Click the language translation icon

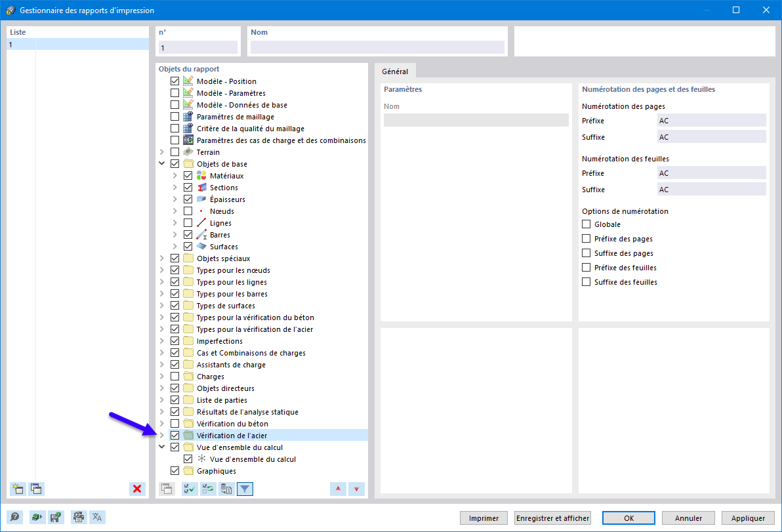[97, 517]
